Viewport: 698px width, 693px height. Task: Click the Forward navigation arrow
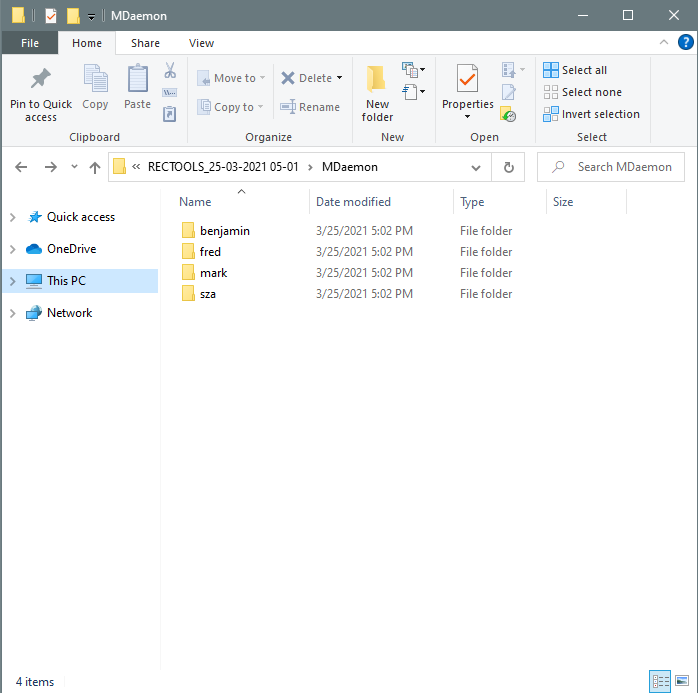pos(51,167)
